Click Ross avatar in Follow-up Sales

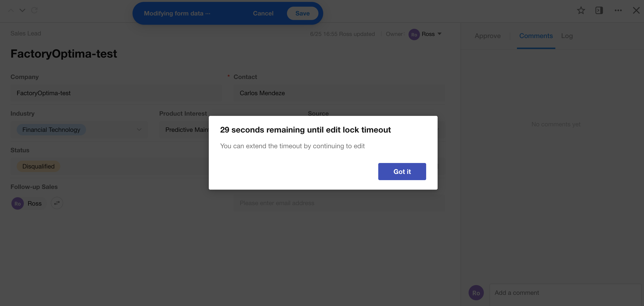pos(17,203)
